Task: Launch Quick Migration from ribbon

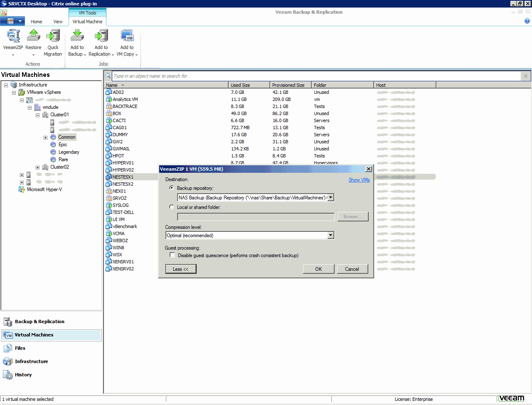Action: coord(53,43)
